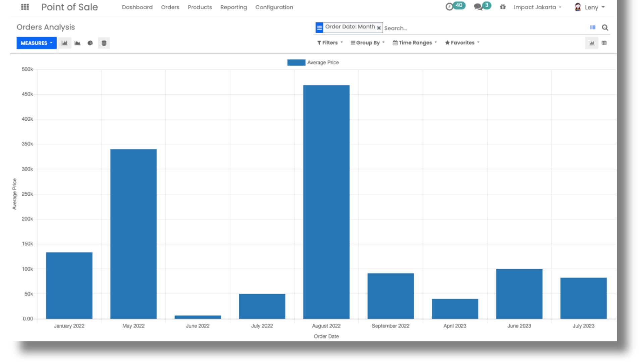
Task: Focus the Search input field
Action: pyautogui.click(x=485, y=28)
